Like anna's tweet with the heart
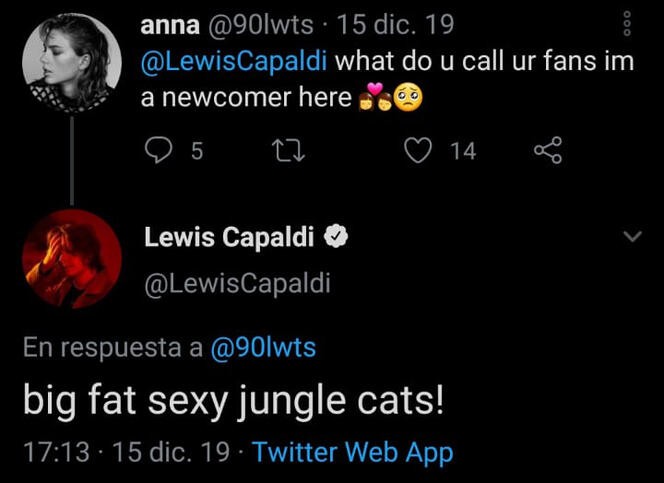Screen dimensions: 664x483 (x=419, y=150)
